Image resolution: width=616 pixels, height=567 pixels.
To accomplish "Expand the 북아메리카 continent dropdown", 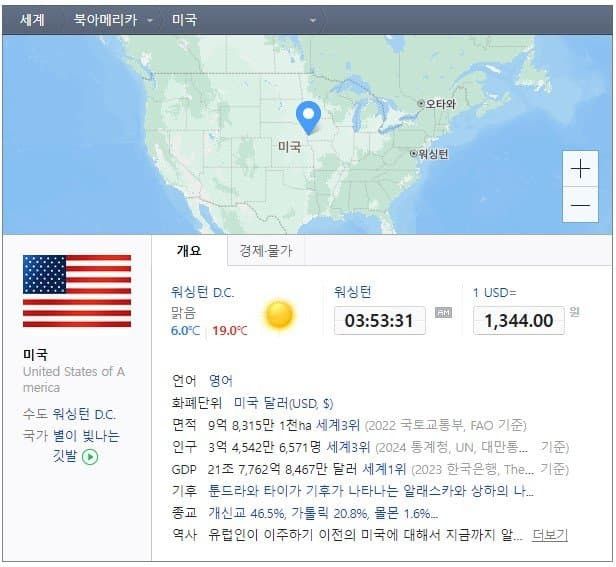I will coord(150,20).
